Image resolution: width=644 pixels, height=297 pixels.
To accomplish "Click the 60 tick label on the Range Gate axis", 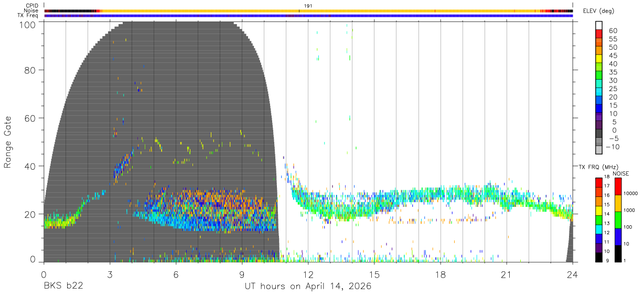I will pyautogui.click(x=30, y=118).
